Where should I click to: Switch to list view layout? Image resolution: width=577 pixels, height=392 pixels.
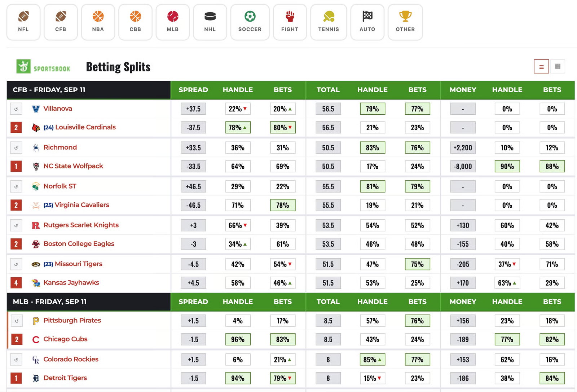coord(541,66)
